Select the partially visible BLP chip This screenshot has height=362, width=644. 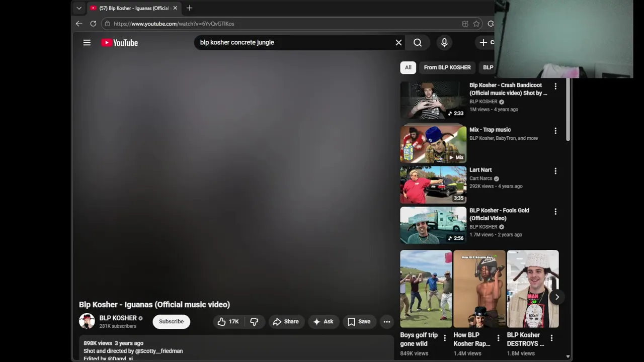tap(488, 67)
